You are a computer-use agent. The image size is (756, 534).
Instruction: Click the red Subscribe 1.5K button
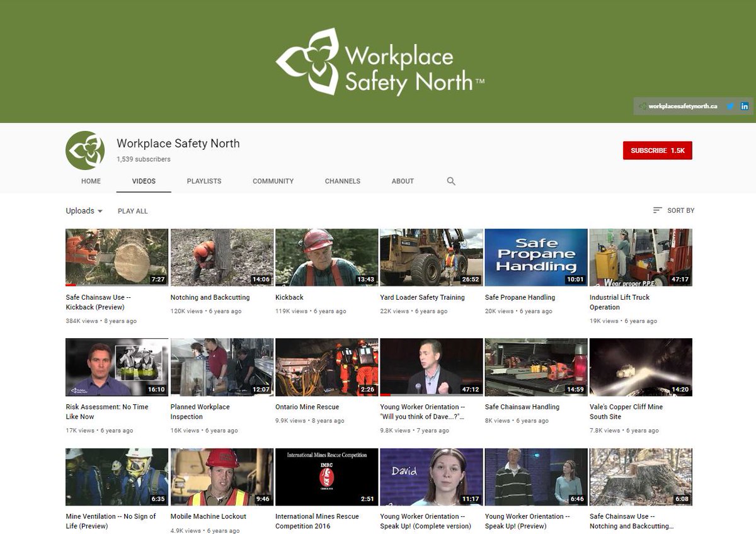click(x=657, y=151)
